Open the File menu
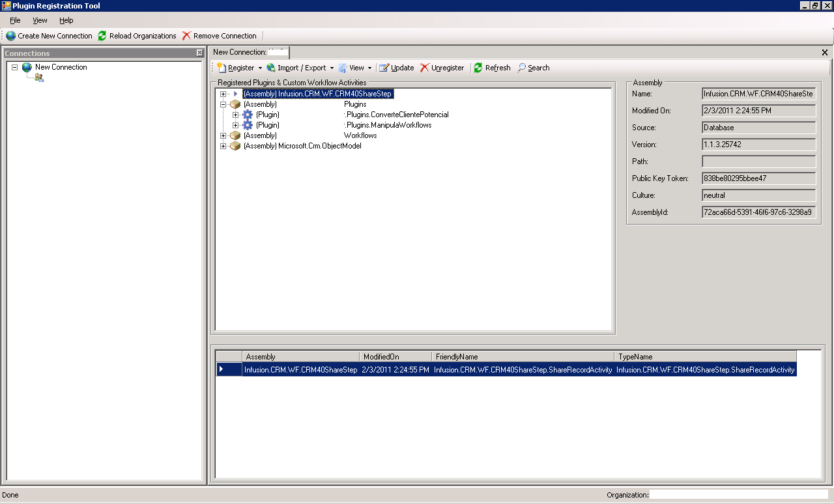Screen dimensions: 834x504 coord(15,20)
